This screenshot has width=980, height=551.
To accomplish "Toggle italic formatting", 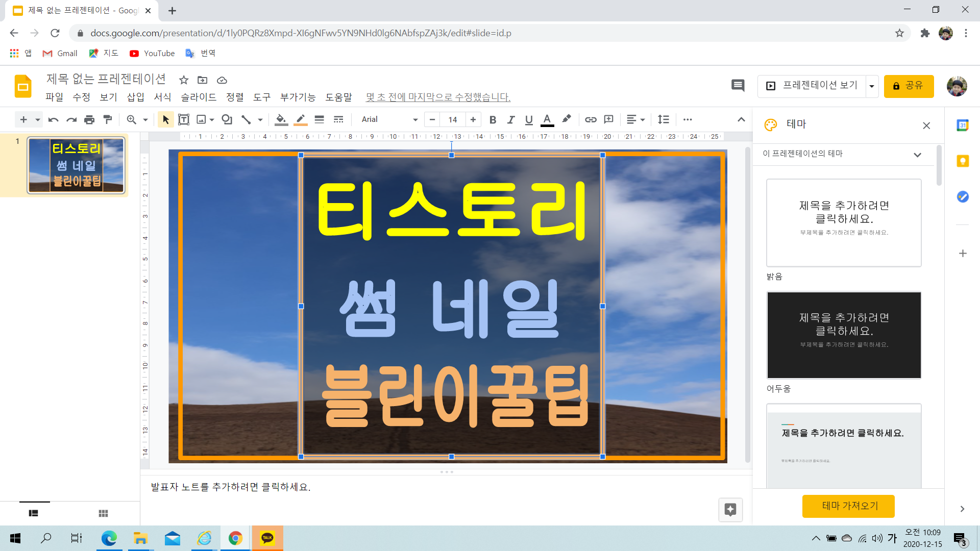I will click(x=510, y=119).
